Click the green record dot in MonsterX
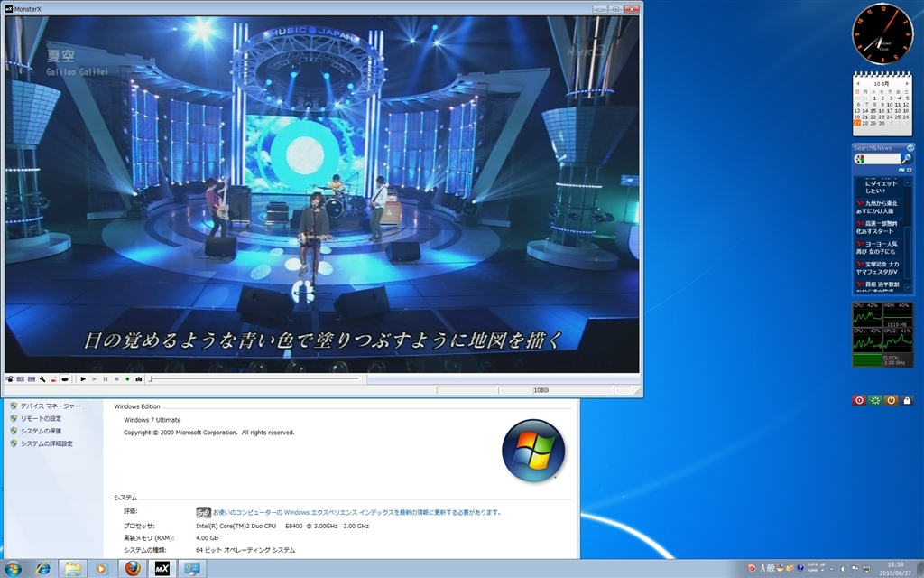Screen dimensions: 924x578 (x=127, y=378)
